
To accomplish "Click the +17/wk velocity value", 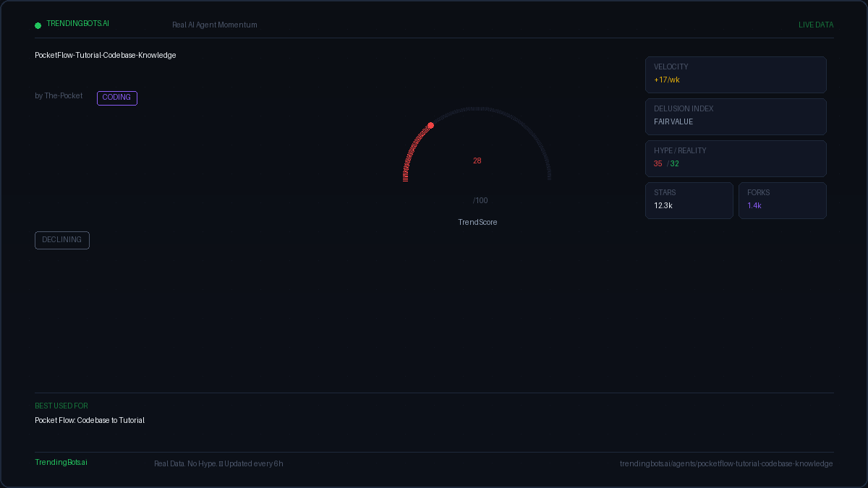I will (667, 80).
